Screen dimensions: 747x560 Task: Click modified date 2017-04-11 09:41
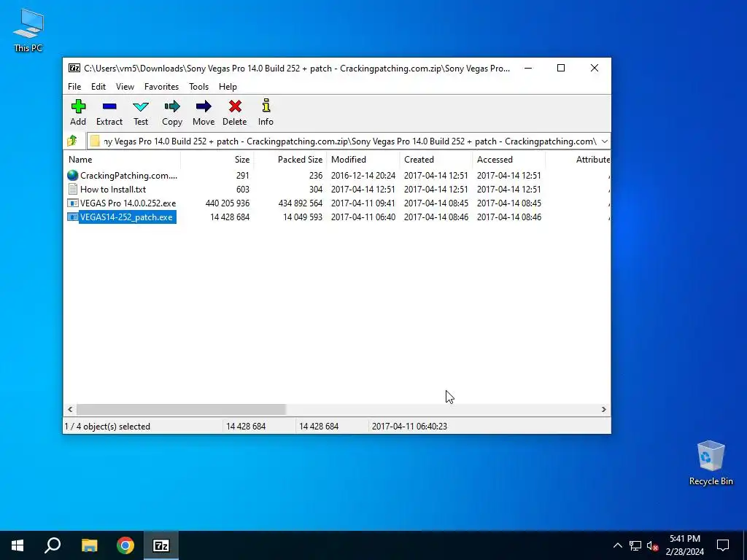point(363,203)
